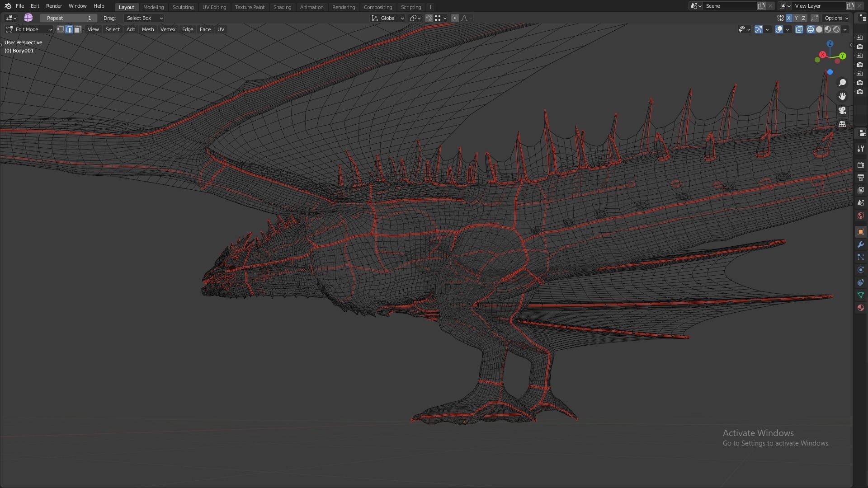
Task: Open the viewport View menu
Action: (93, 29)
